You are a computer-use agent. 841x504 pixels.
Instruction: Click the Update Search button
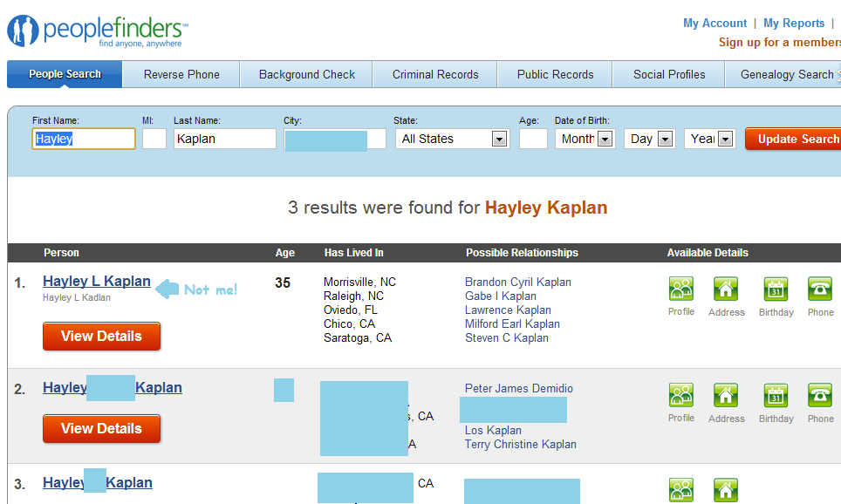(x=793, y=139)
